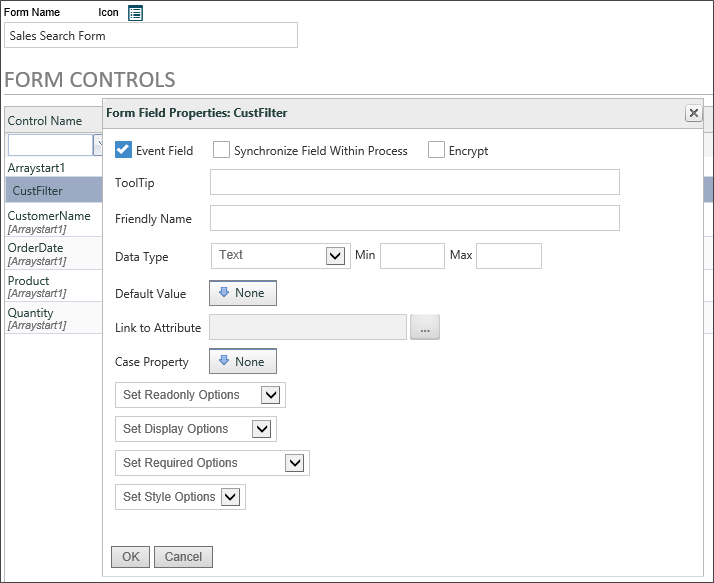Image resolution: width=714 pixels, height=583 pixels.
Task: Click the form icon next to Icon label
Action: (x=135, y=13)
